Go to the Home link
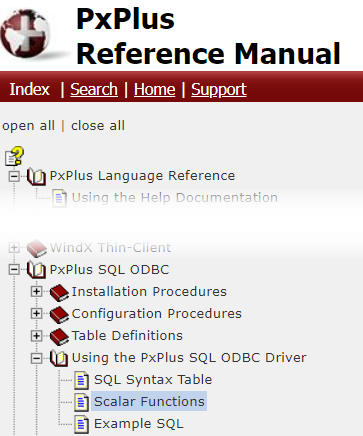 coord(154,89)
